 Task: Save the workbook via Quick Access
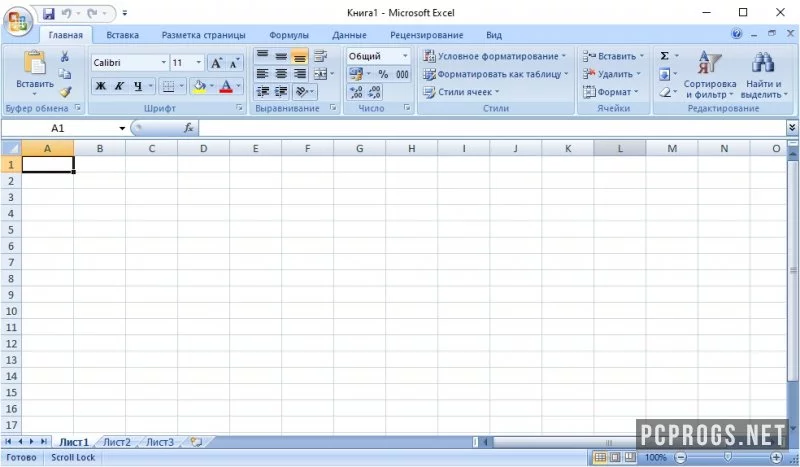48,13
